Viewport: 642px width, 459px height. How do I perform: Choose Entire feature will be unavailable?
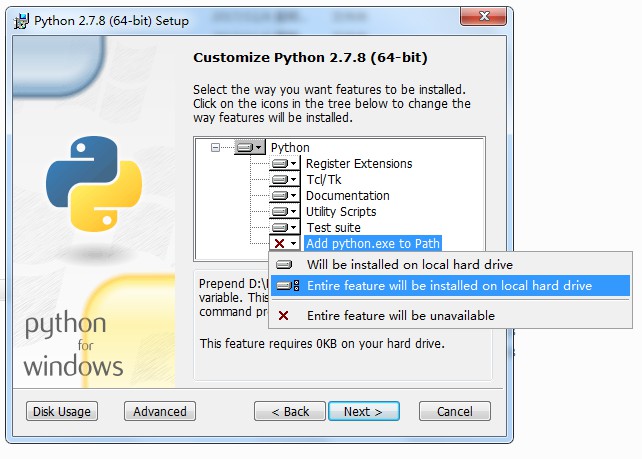pos(450,315)
